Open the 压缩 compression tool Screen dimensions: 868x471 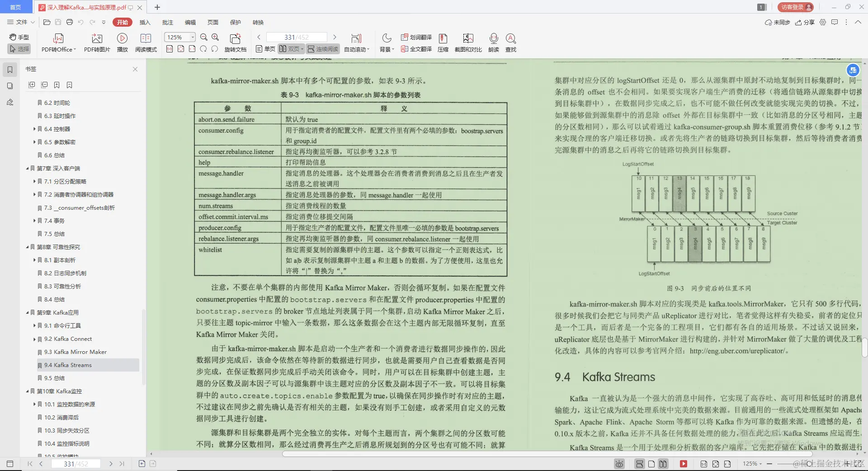(x=443, y=43)
